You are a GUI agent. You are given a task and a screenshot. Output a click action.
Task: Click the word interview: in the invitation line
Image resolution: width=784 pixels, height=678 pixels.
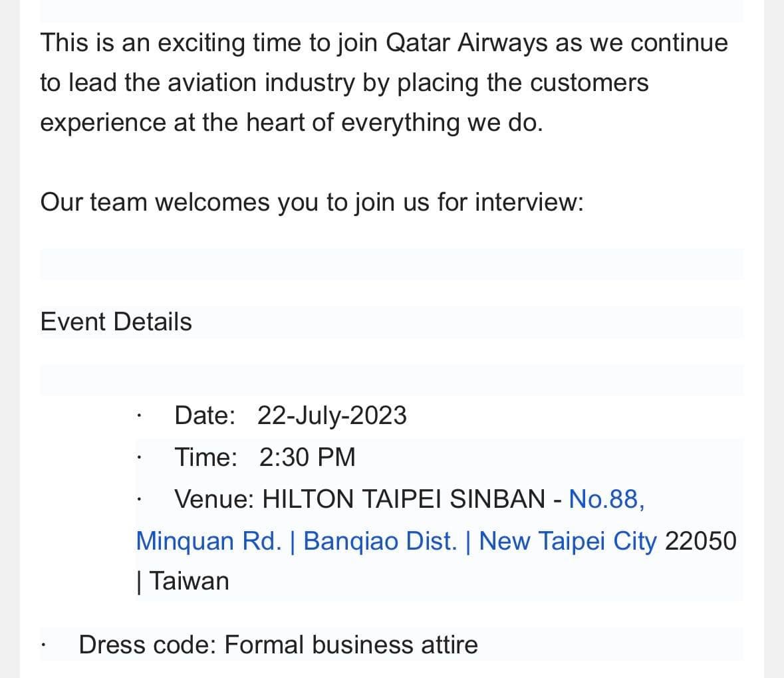(529, 202)
